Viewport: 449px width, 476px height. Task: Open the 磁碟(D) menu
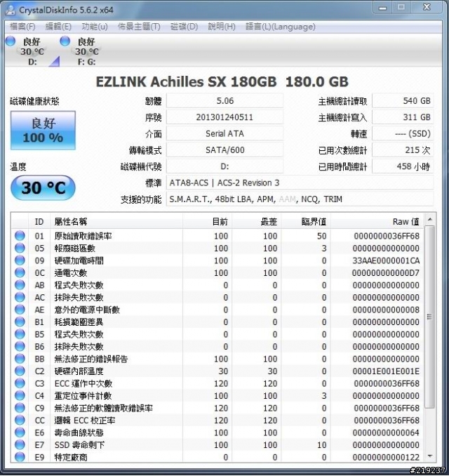[184, 27]
